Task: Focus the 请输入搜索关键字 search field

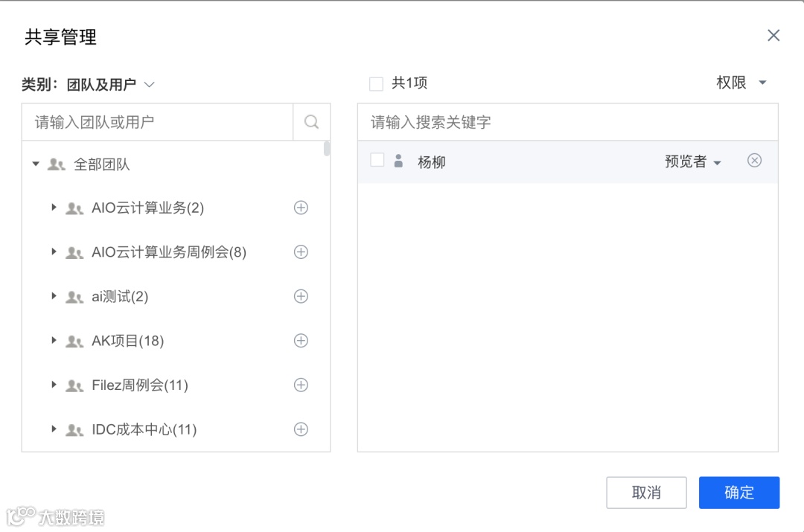Action: coord(567,122)
